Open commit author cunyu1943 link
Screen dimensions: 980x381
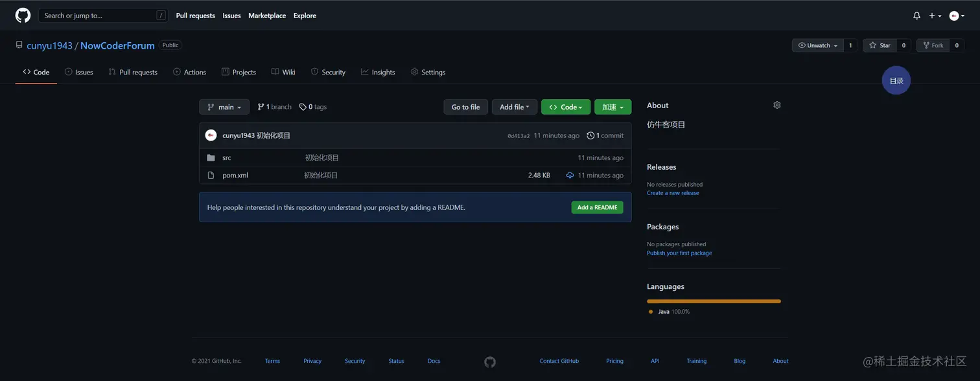coord(238,135)
